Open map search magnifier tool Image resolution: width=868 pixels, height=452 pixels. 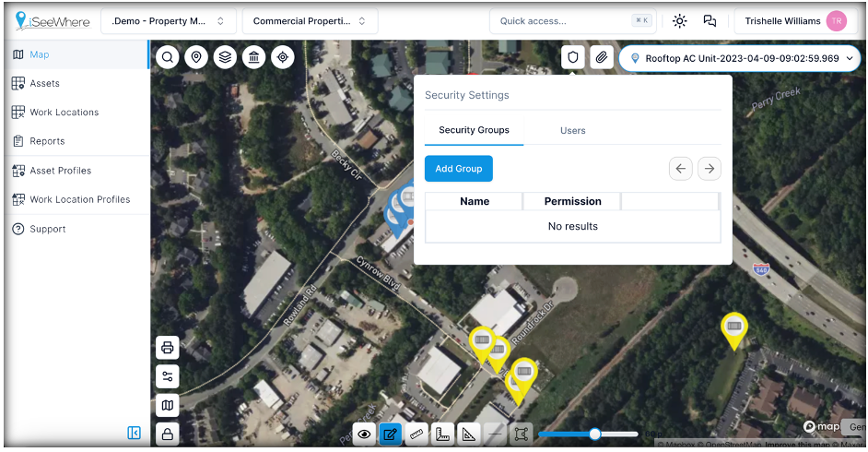[x=167, y=57]
